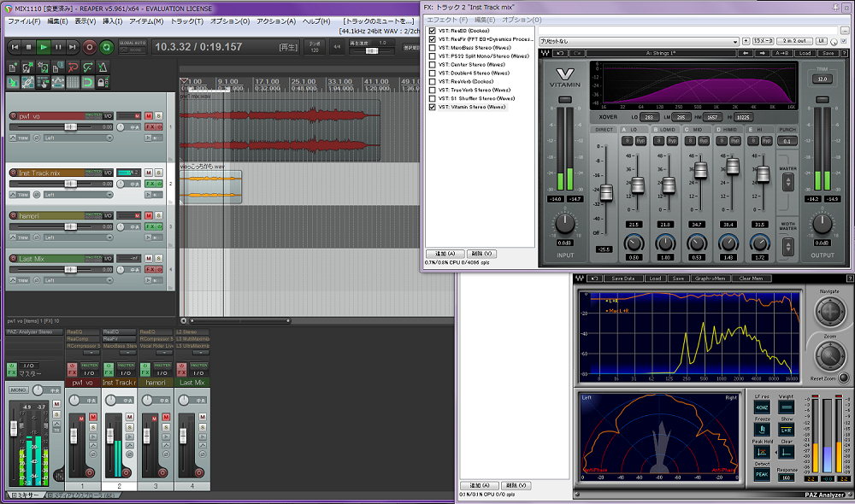Disable the Vitamin Stereo plugin checkbox
This screenshot has width=855, height=504.
click(432, 107)
